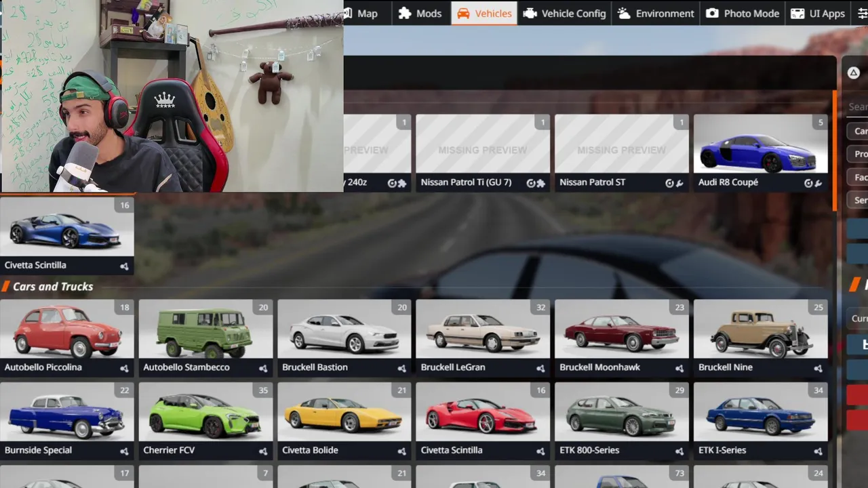
Task: Click the circular icon on Audi R8 Coupé
Action: (x=808, y=183)
